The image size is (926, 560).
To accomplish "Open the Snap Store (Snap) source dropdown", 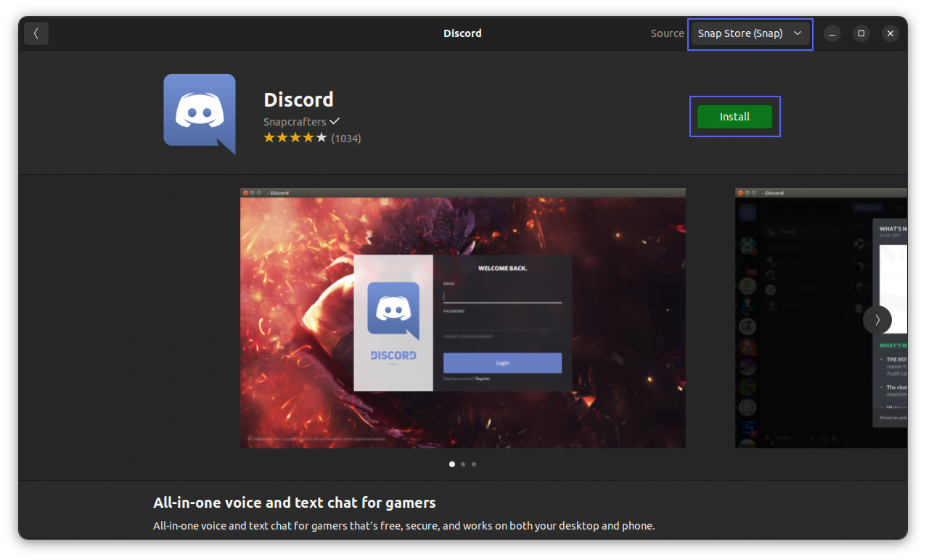I will [x=750, y=33].
